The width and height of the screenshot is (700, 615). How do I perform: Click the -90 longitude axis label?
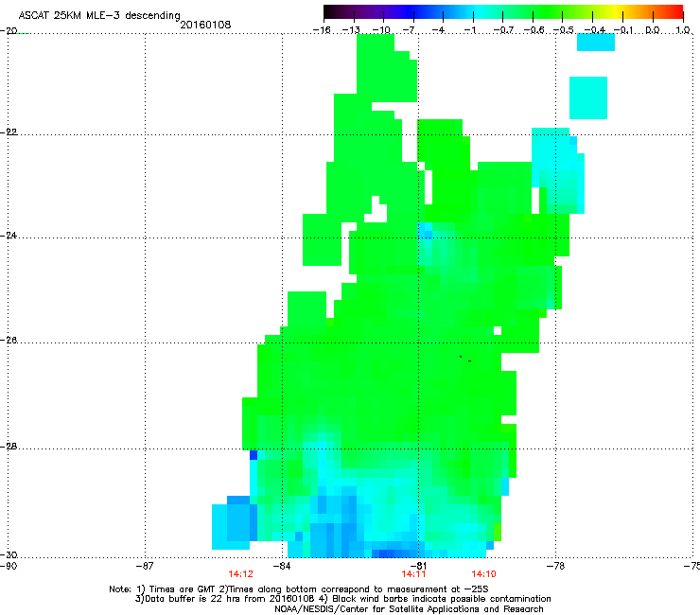(x=9, y=566)
